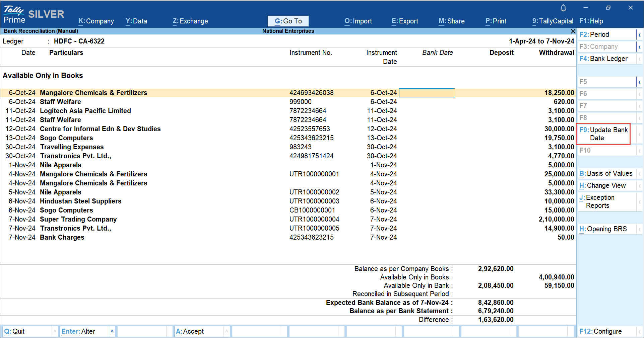Image resolution: width=644 pixels, height=338 pixels.
Task: Open the E: Export menu
Action: (405, 21)
